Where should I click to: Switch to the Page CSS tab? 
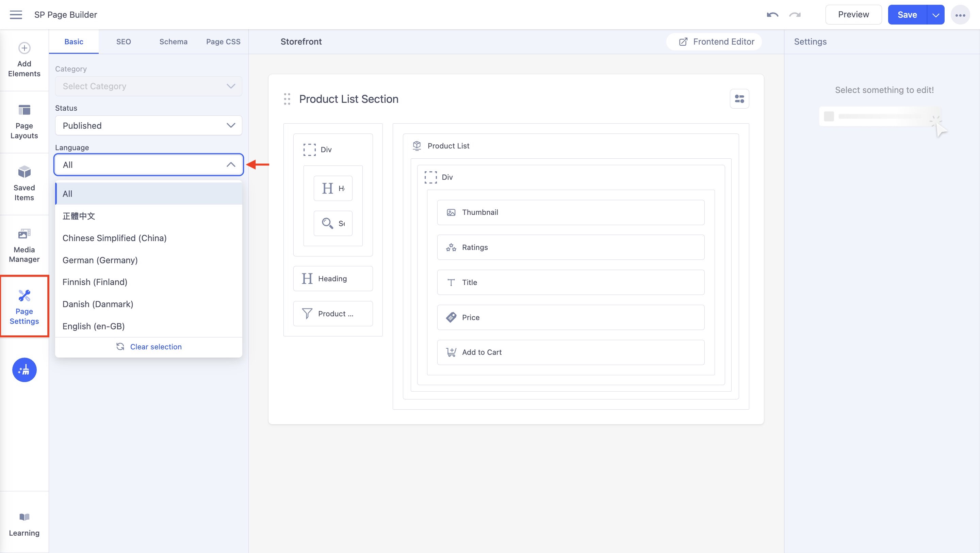coord(223,42)
